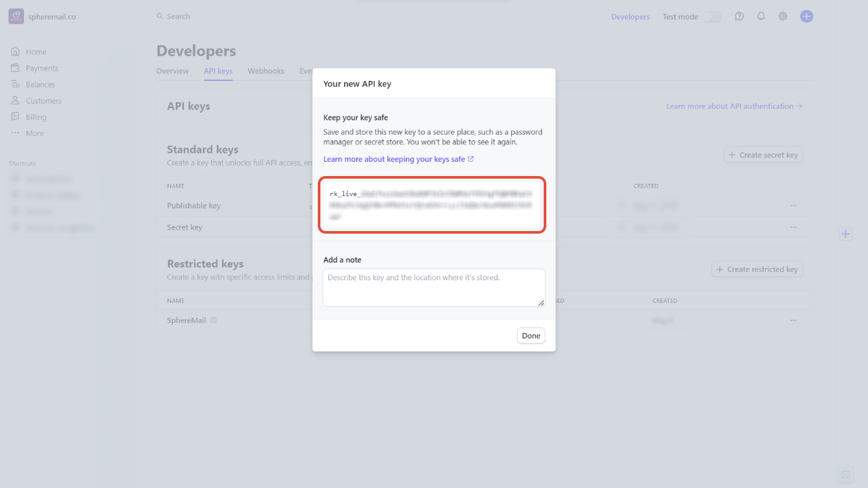Click the More ellipsis sidebar icon
This screenshot has height=488, width=868.
click(15, 133)
